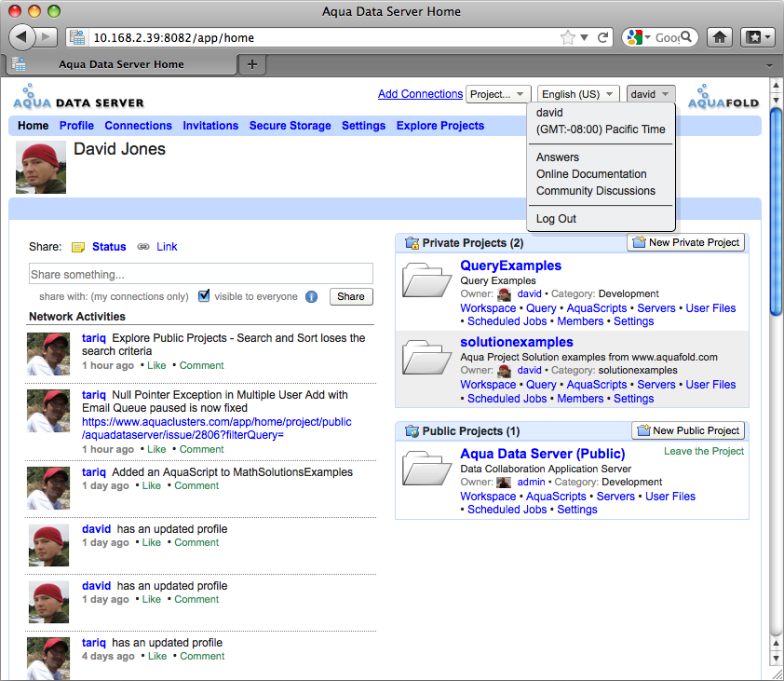The image size is (784, 681).
Task: Open the address bar history dropdown arrow
Action: tap(584, 37)
